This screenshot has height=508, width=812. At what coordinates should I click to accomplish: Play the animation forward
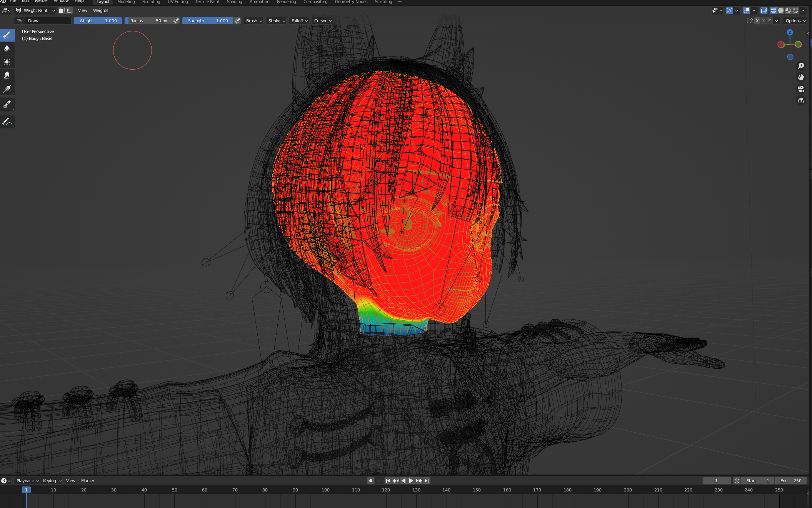[411, 481]
